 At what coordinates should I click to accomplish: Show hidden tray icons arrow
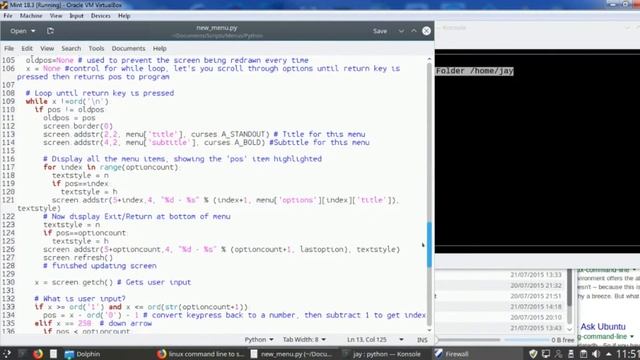[x=609, y=354]
